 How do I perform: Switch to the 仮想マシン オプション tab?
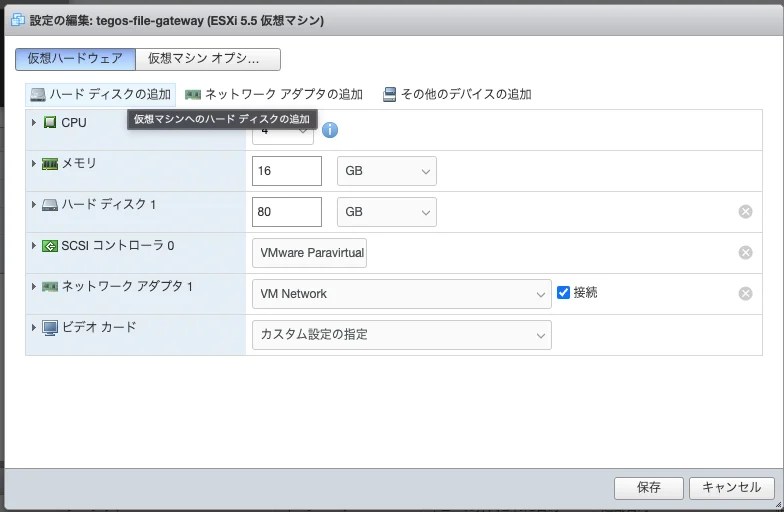(x=208, y=59)
